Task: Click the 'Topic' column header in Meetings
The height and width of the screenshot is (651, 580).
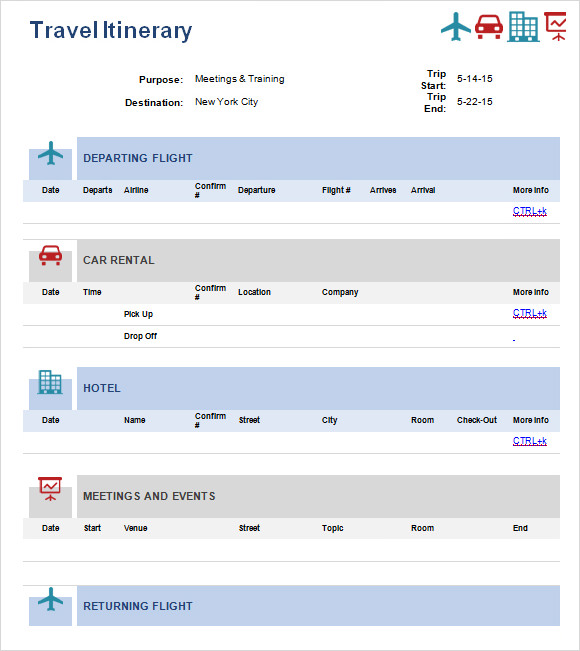Action: pyautogui.click(x=333, y=528)
